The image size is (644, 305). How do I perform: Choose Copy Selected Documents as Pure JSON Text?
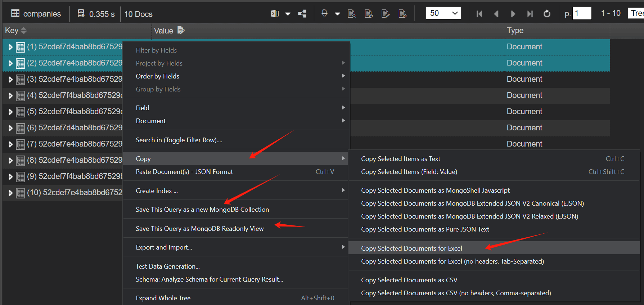(494, 229)
